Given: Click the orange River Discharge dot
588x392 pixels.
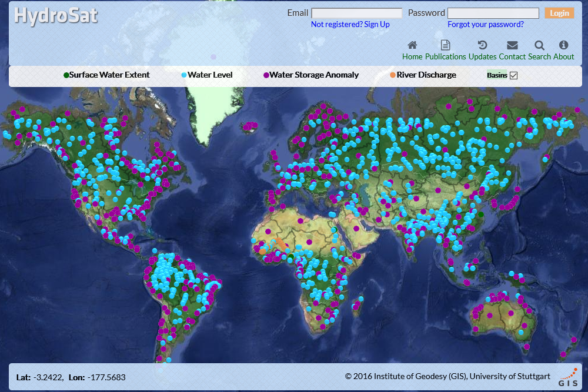Looking at the screenshot, I should (393, 75).
